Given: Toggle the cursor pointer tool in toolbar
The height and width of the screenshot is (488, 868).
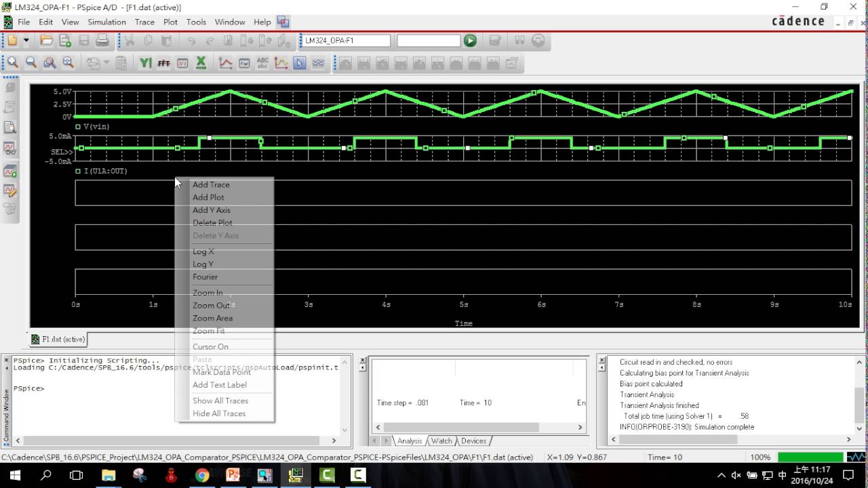Looking at the screenshot, I should (299, 63).
